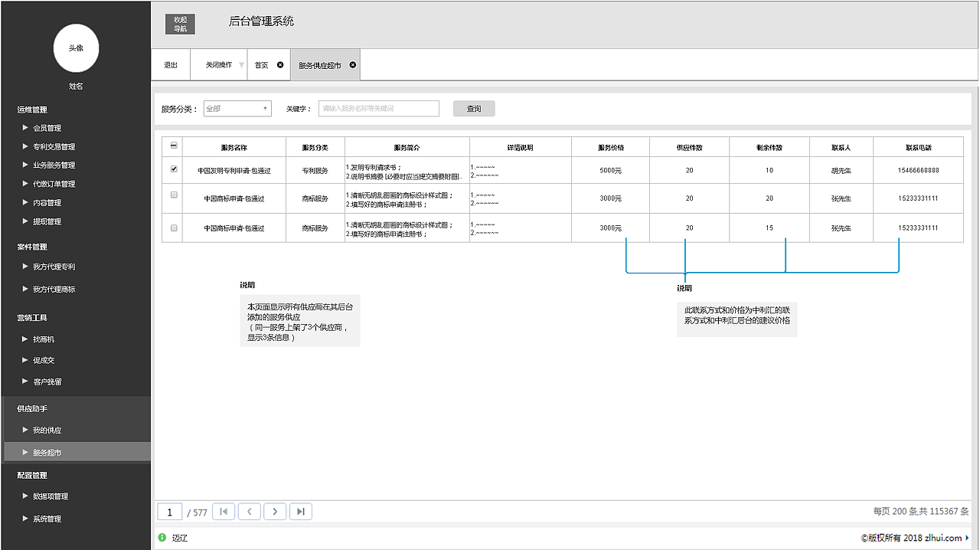Click the 联系人 column header
Image resolution: width=980 pixels, height=550 pixels.
[841, 147]
